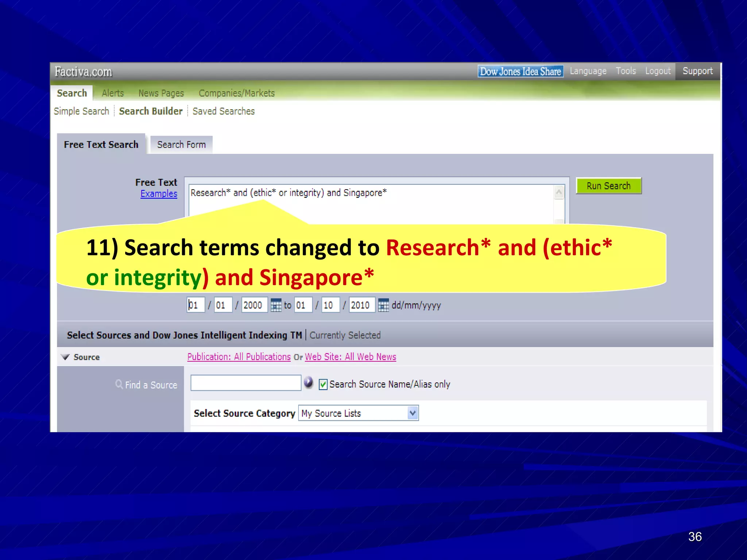Image resolution: width=747 pixels, height=560 pixels.
Task: Open the Select Source Category dropdown
Action: [x=358, y=413]
